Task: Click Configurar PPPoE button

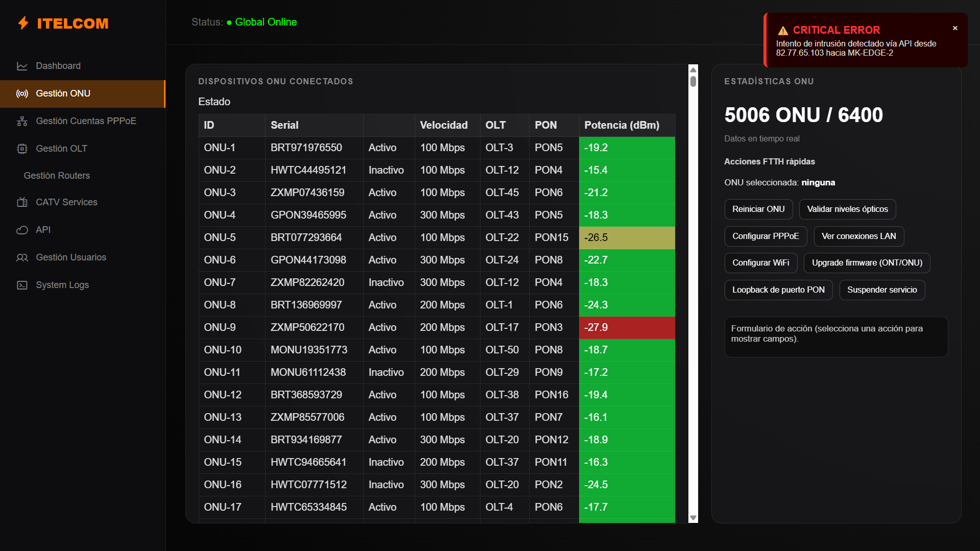Action: (x=766, y=236)
